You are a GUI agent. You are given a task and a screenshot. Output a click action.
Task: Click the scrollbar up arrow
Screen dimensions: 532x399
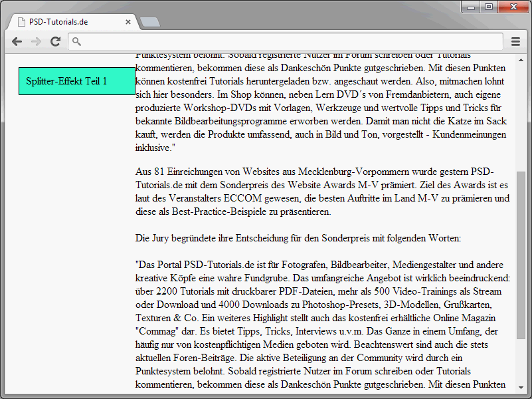tap(521, 60)
